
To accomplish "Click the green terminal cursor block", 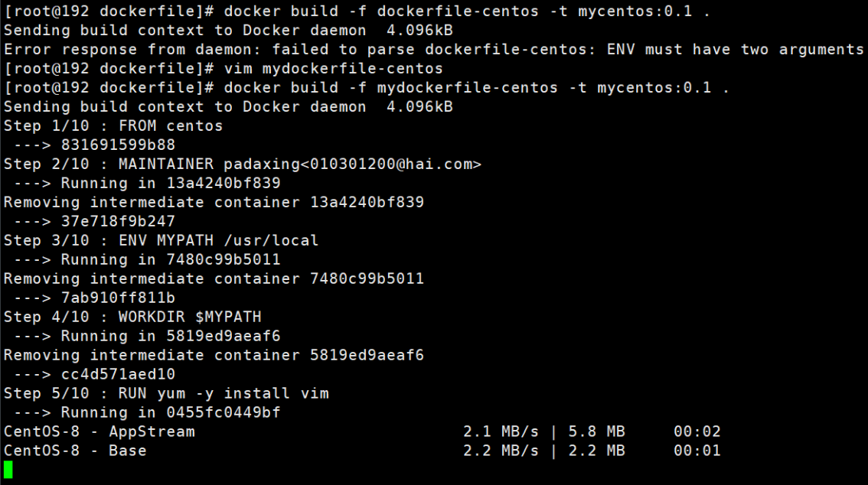I will tap(8, 470).
